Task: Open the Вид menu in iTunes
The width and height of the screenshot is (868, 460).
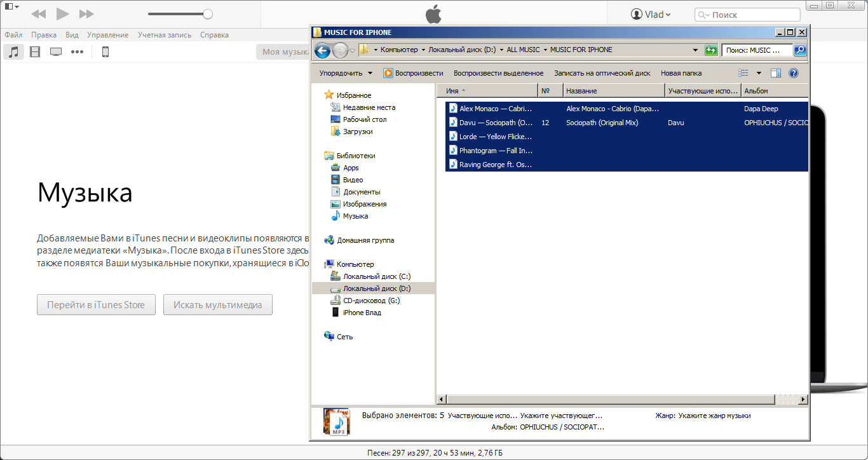Action: coord(72,35)
